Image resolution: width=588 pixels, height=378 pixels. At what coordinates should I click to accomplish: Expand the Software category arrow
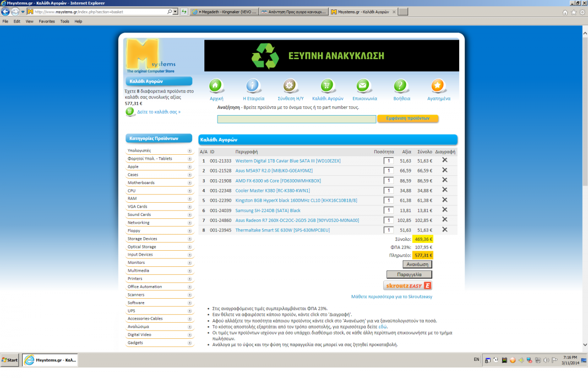coord(190,303)
